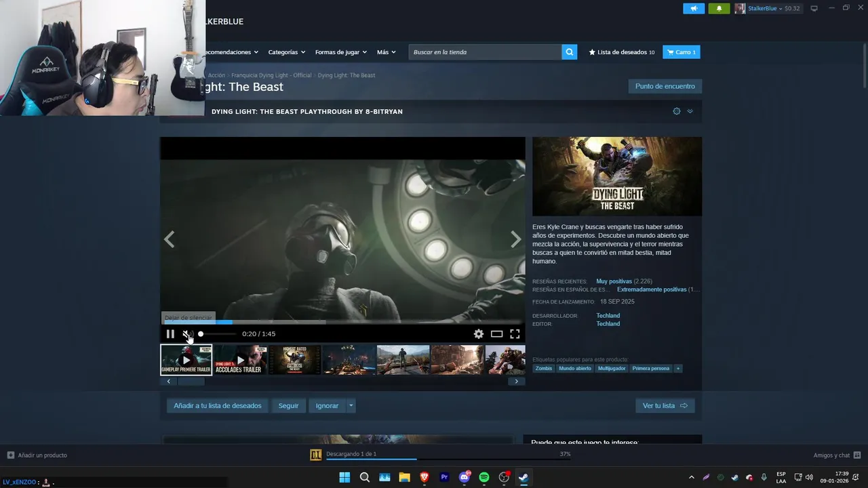Go to next media with right arrow
The height and width of the screenshot is (488, 868).
click(x=515, y=239)
